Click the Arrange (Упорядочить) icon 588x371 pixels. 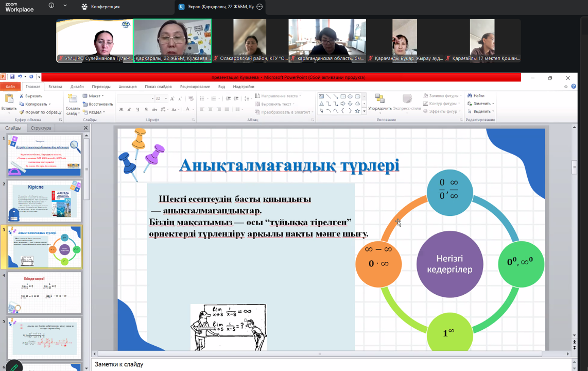379,99
